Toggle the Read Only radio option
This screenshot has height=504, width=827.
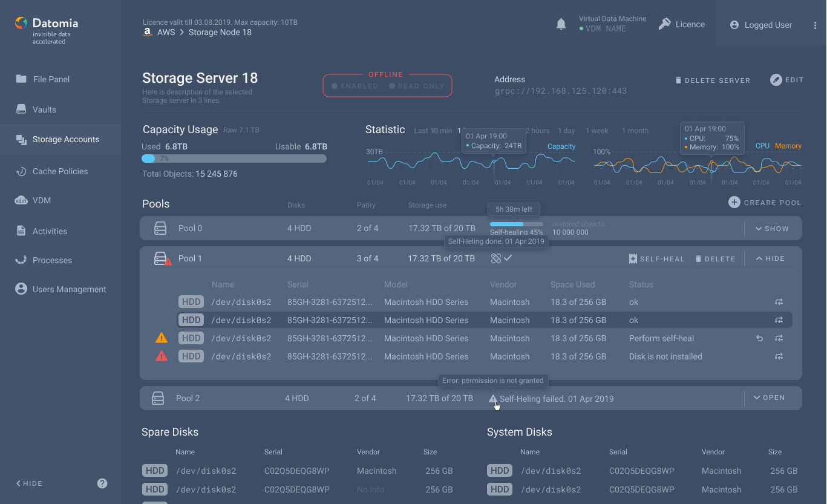[x=416, y=86]
